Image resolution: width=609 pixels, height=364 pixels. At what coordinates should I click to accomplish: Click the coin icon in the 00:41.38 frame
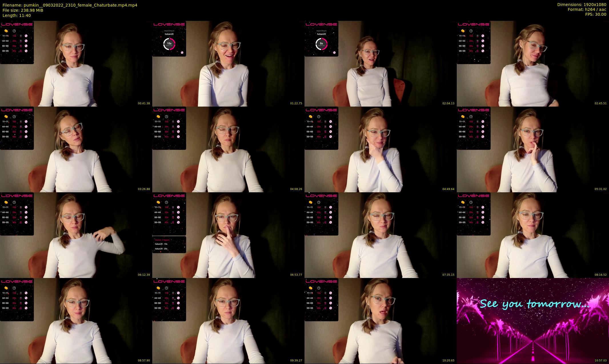click(x=6, y=31)
